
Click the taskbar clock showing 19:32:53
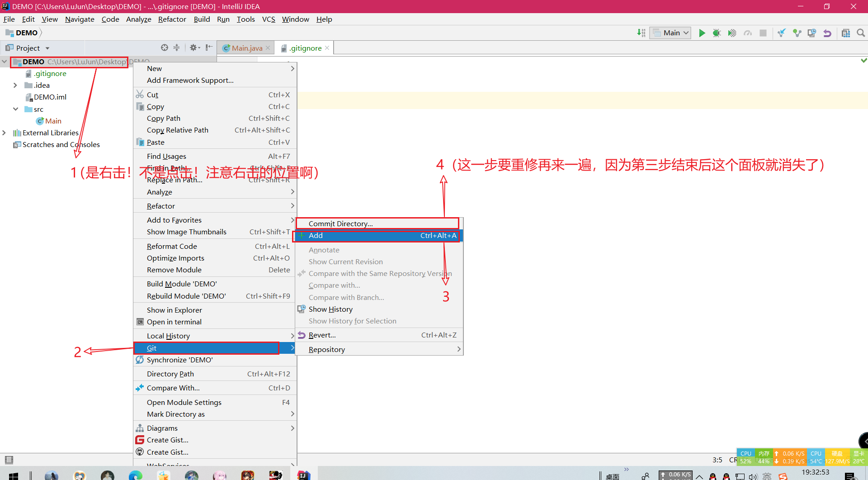coord(815,472)
